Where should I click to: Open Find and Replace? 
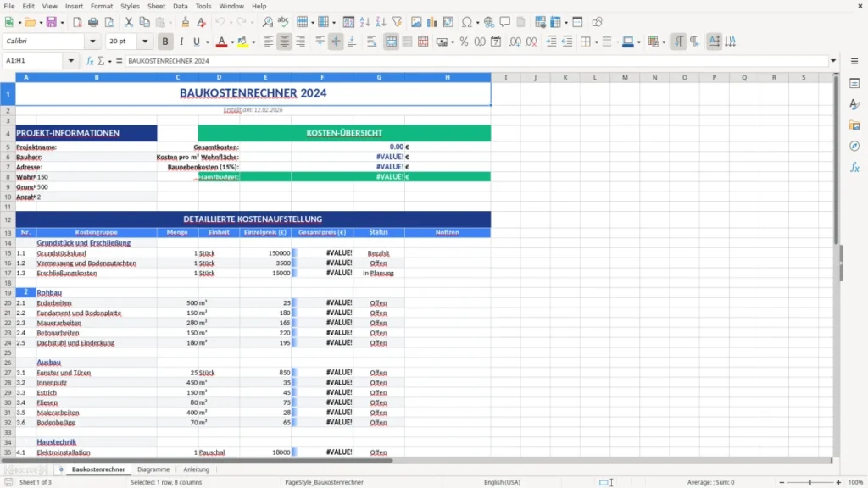pyautogui.click(x=267, y=22)
